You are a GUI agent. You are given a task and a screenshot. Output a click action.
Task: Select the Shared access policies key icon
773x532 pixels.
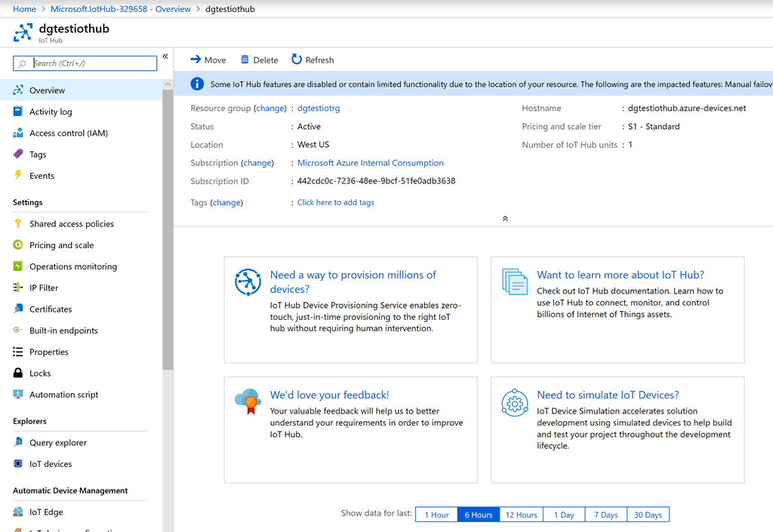pyautogui.click(x=19, y=223)
